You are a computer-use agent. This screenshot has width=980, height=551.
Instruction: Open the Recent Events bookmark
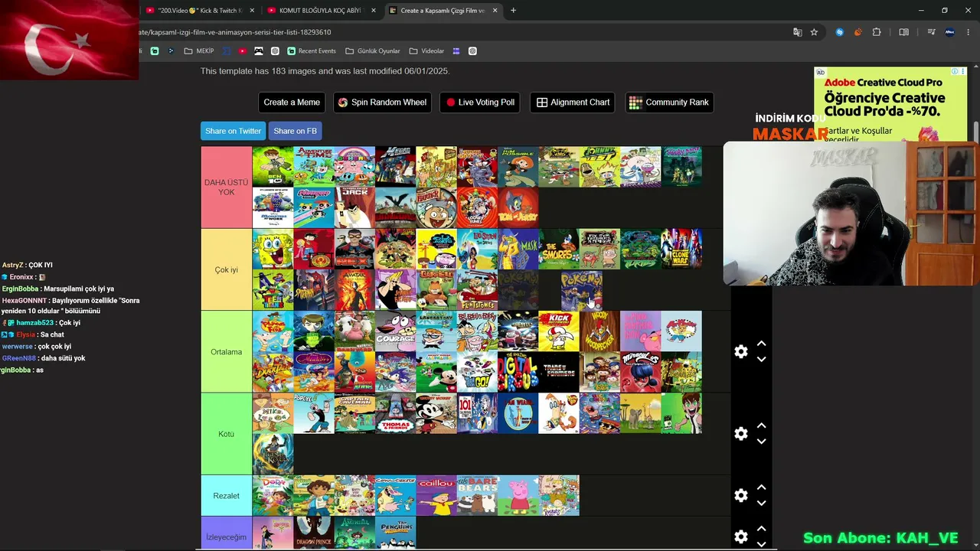tap(312, 51)
